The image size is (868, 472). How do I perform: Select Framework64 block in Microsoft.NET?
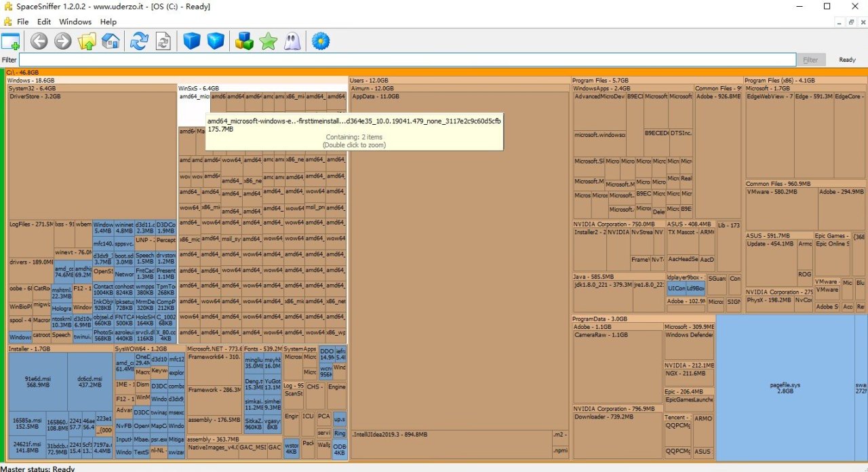pos(214,368)
